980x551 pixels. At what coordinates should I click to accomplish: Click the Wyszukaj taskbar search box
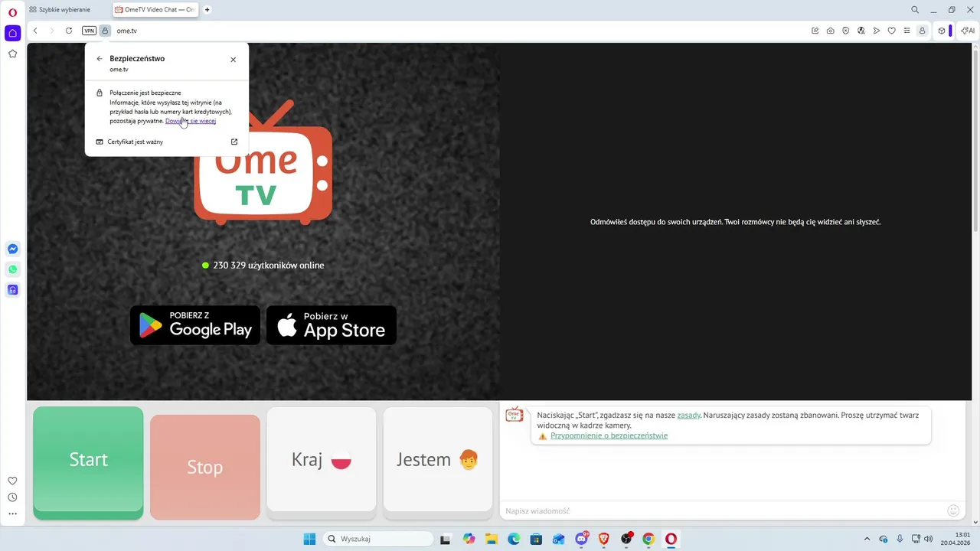377,539
